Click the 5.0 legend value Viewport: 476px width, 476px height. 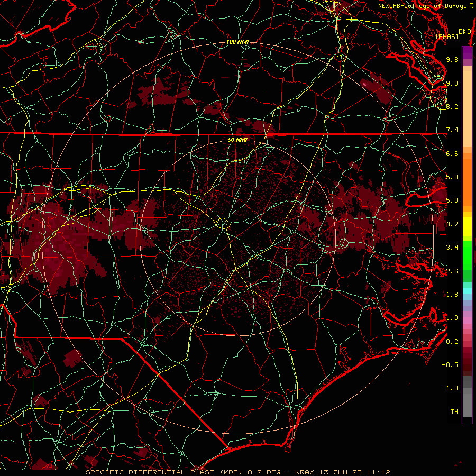click(452, 200)
